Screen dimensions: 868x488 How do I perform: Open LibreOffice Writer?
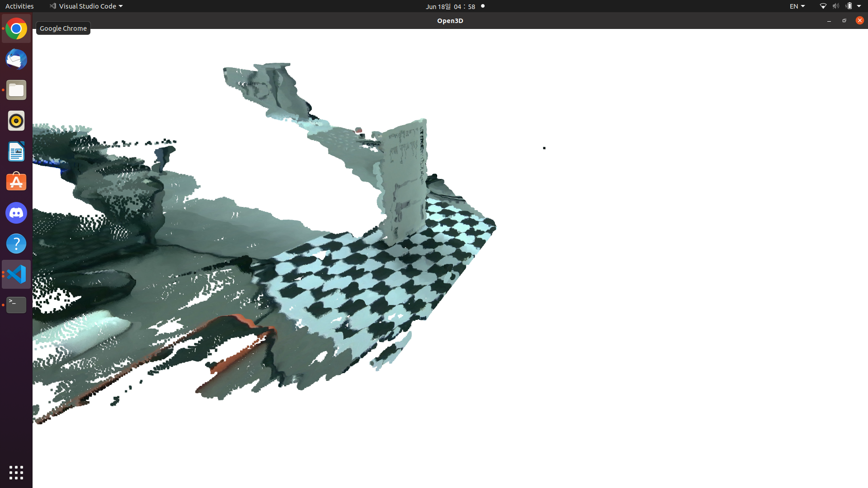click(16, 151)
